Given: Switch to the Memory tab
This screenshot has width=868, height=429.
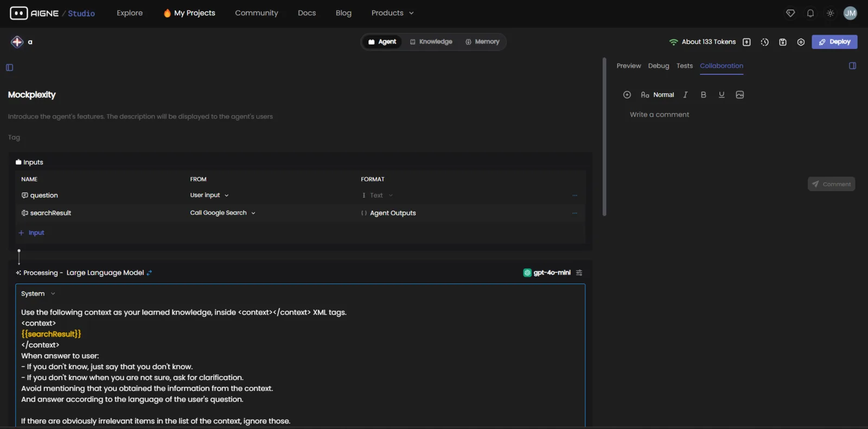Looking at the screenshot, I should click(x=482, y=42).
